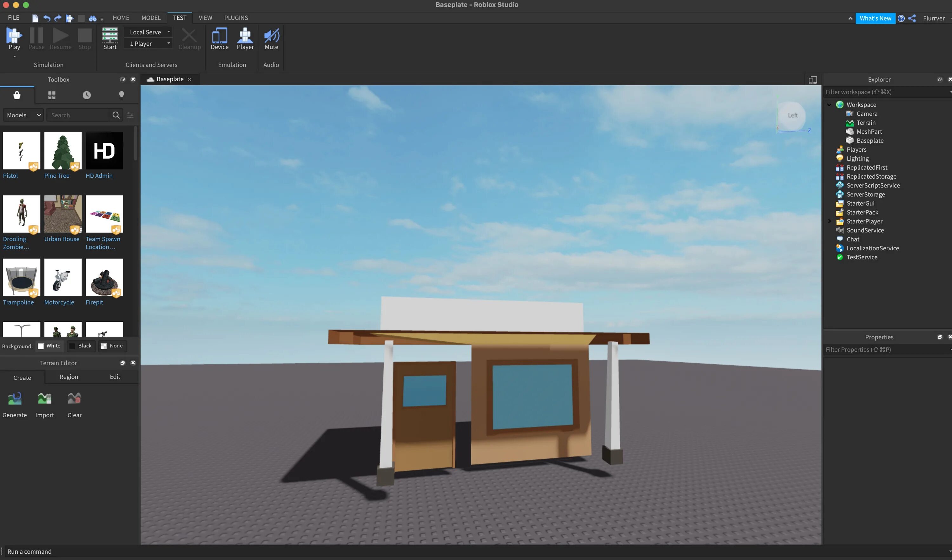Set Toolbox background to None
This screenshot has height=560, width=952.
pyautogui.click(x=112, y=346)
